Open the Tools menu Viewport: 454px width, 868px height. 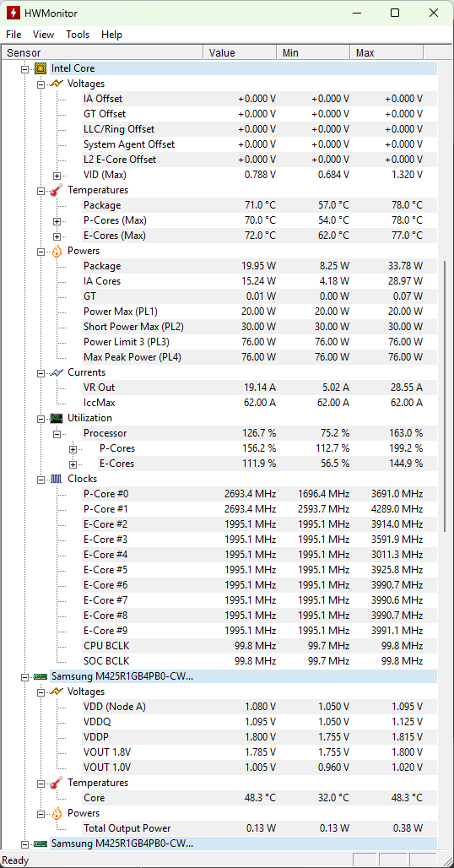[x=78, y=35]
